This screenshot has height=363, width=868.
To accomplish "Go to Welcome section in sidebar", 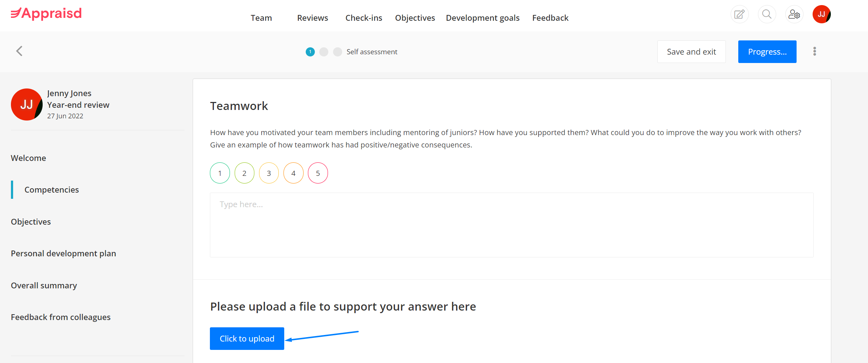I will [x=28, y=158].
